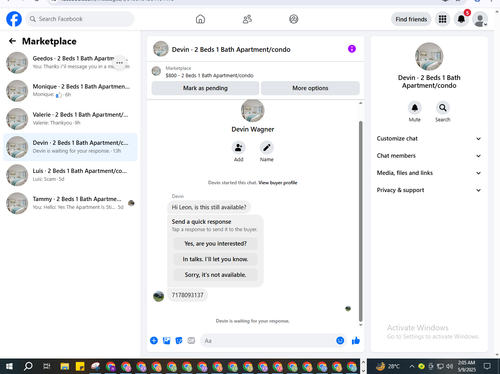500x374 pixels.
Task: Open taskbar clock and date
Action: coord(466,366)
